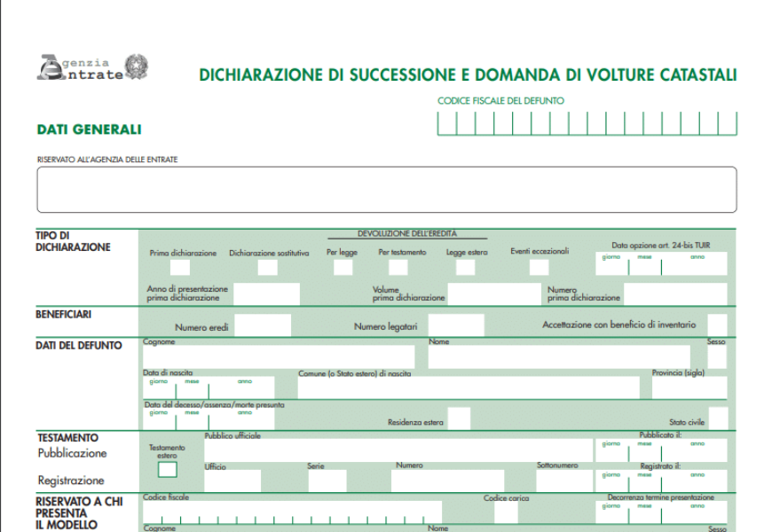772x532 pixels.
Task: Tick Accettazione con beneficio di inventario box
Action: click(717, 325)
